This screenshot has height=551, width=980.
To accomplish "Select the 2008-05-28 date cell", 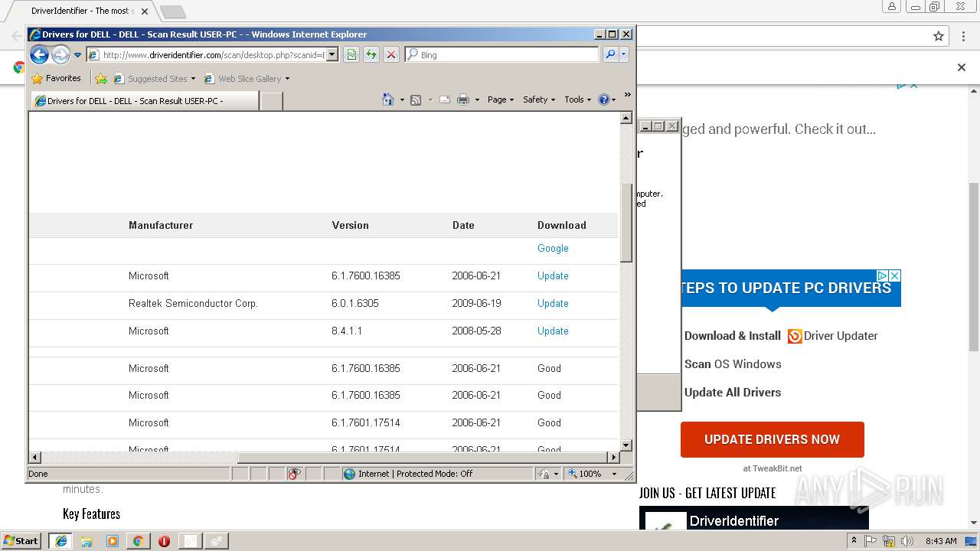I will (x=476, y=331).
